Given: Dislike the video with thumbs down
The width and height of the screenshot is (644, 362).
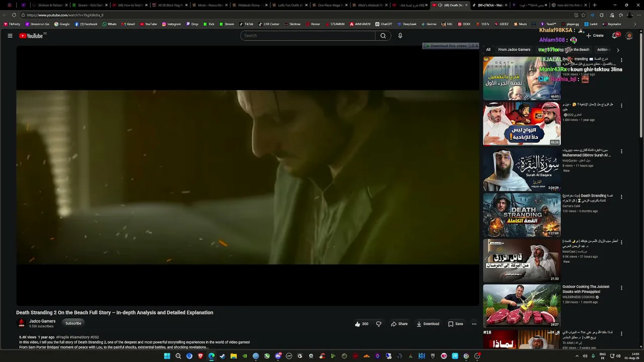Looking at the screenshot, I should (x=379, y=324).
